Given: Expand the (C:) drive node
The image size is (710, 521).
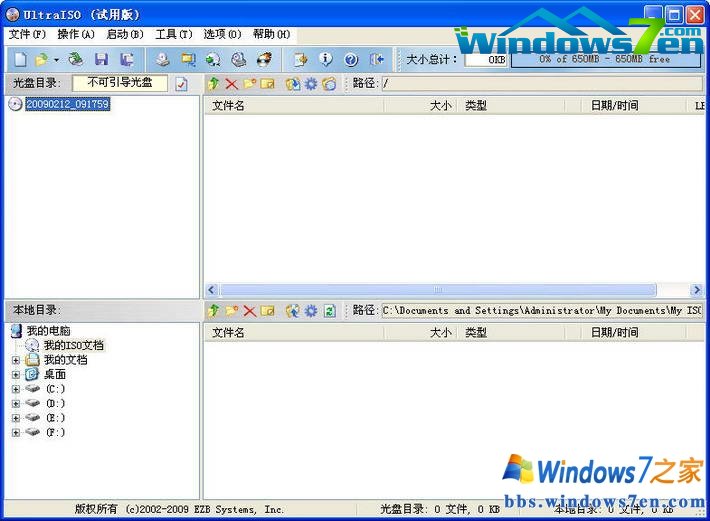Looking at the screenshot, I should [16, 389].
